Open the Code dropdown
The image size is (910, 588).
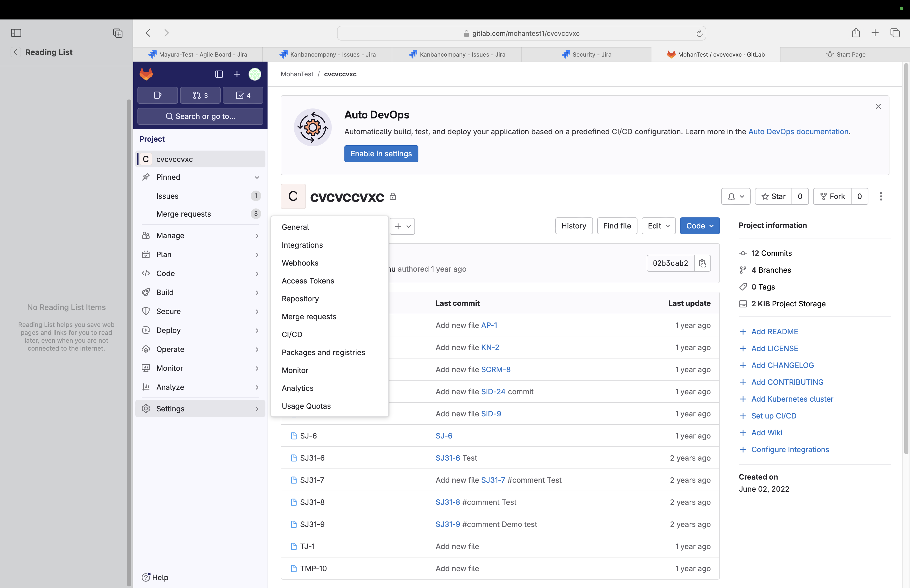pyautogui.click(x=699, y=226)
